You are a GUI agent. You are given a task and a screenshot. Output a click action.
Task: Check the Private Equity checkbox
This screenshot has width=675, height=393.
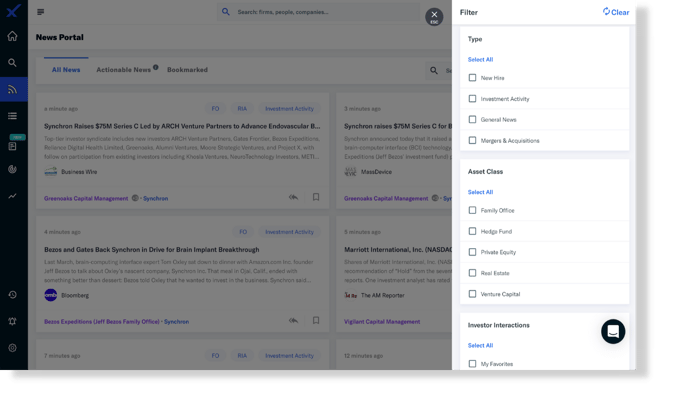[472, 252]
